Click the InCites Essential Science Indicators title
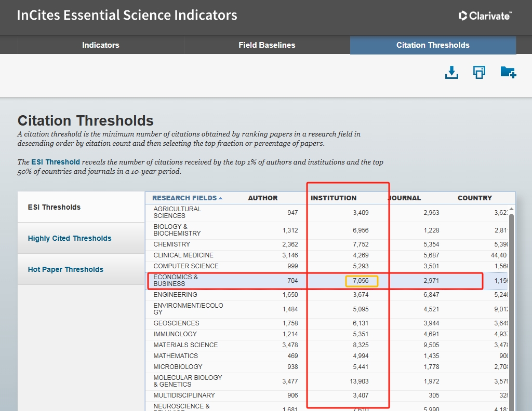 coord(127,15)
